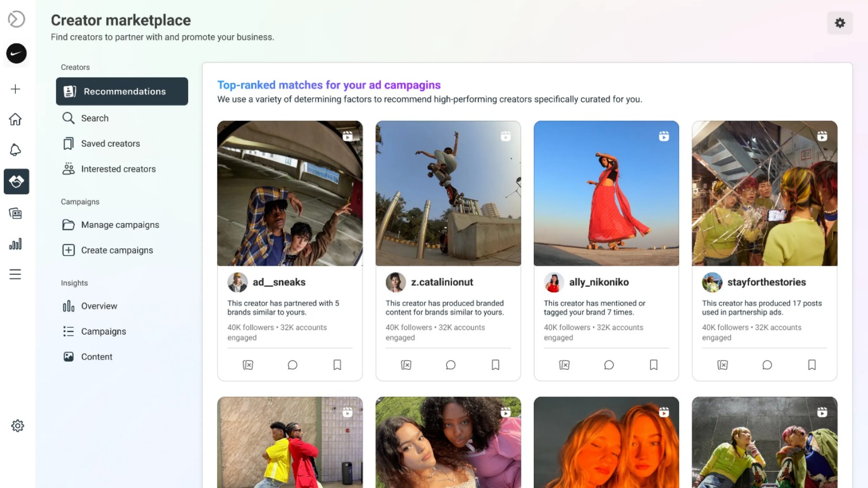The width and height of the screenshot is (868, 488).
Task: Click the Nike account avatar
Action: (16, 53)
